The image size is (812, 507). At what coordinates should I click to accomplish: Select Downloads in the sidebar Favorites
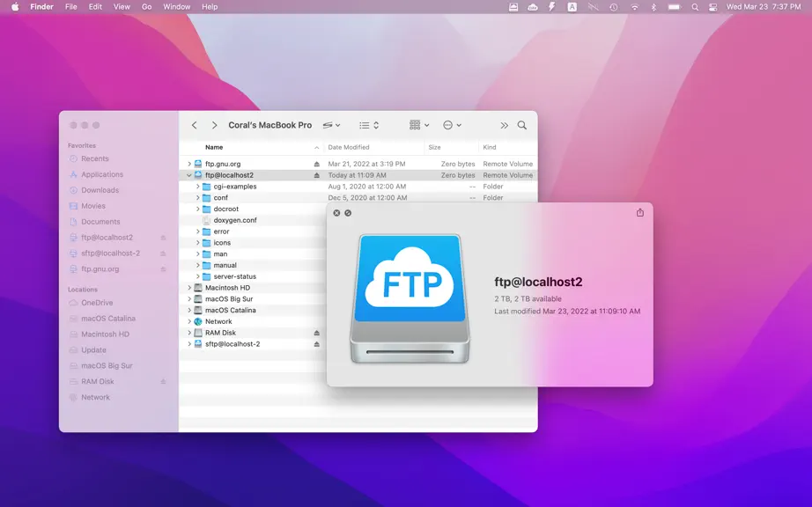pos(100,190)
